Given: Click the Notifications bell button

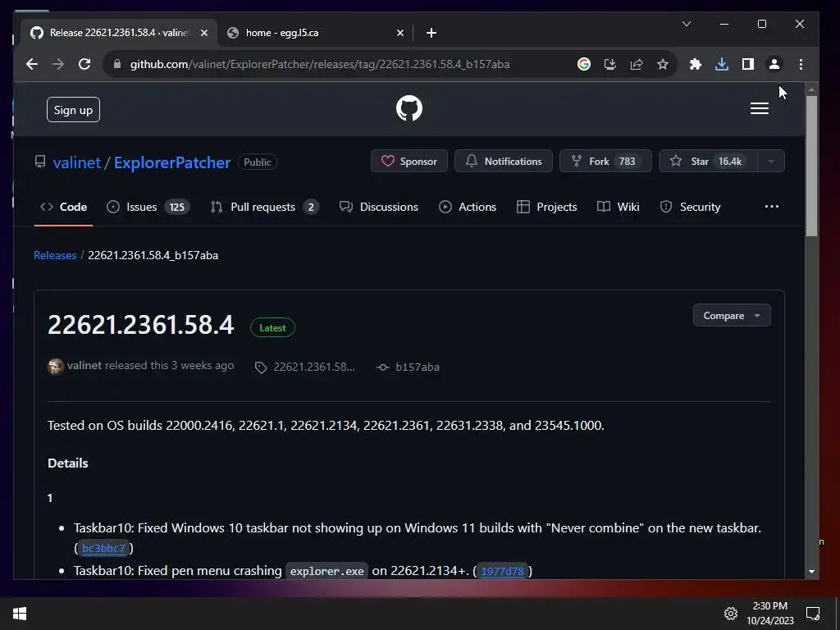Looking at the screenshot, I should coord(504,162).
